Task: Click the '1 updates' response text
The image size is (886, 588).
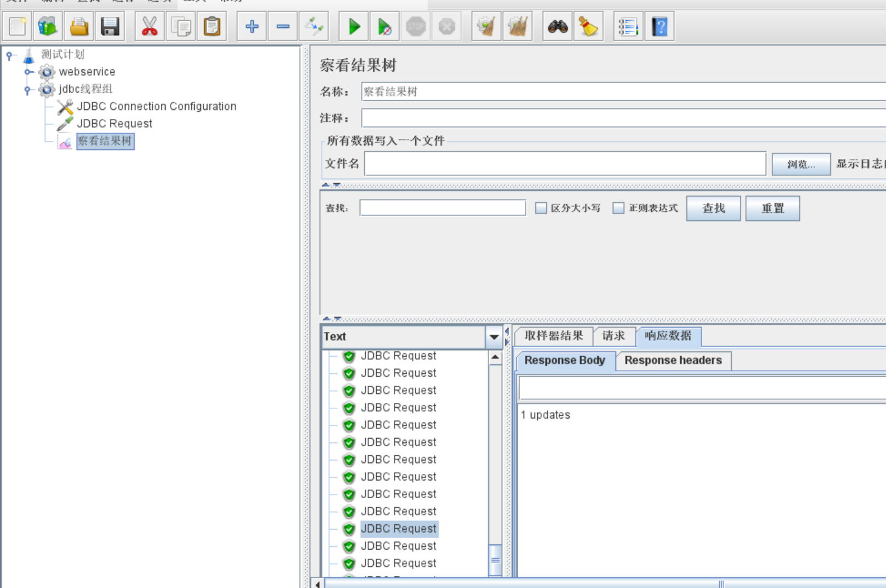Action: (x=546, y=415)
